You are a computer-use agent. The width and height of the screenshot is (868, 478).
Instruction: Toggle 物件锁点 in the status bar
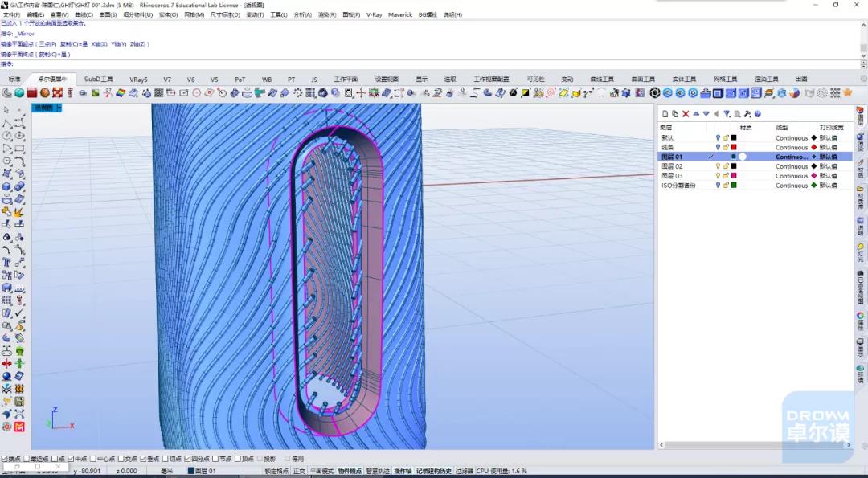pos(350,472)
